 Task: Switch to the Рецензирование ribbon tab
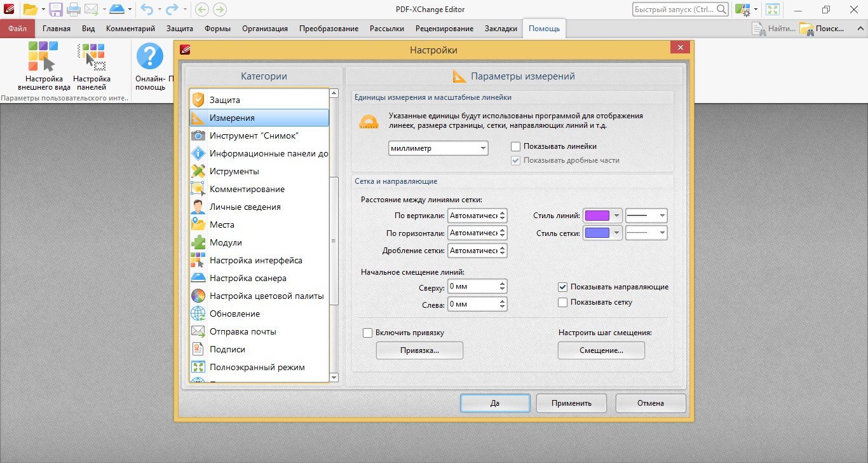(444, 29)
